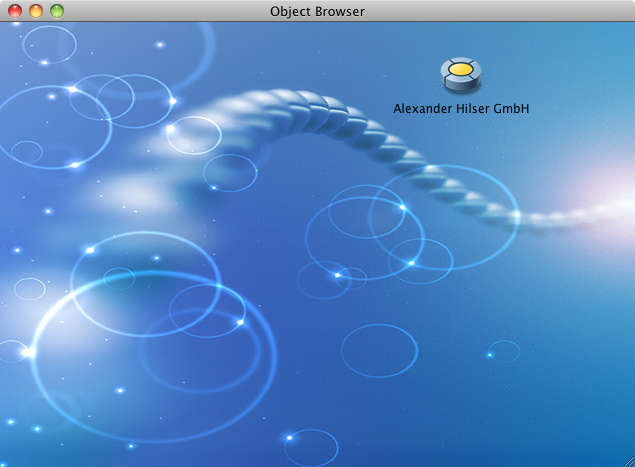Image resolution: width=635 pixels, height=467 pixels.
Task: Click the word "Object" in the title bar
Action: [292, 11]
